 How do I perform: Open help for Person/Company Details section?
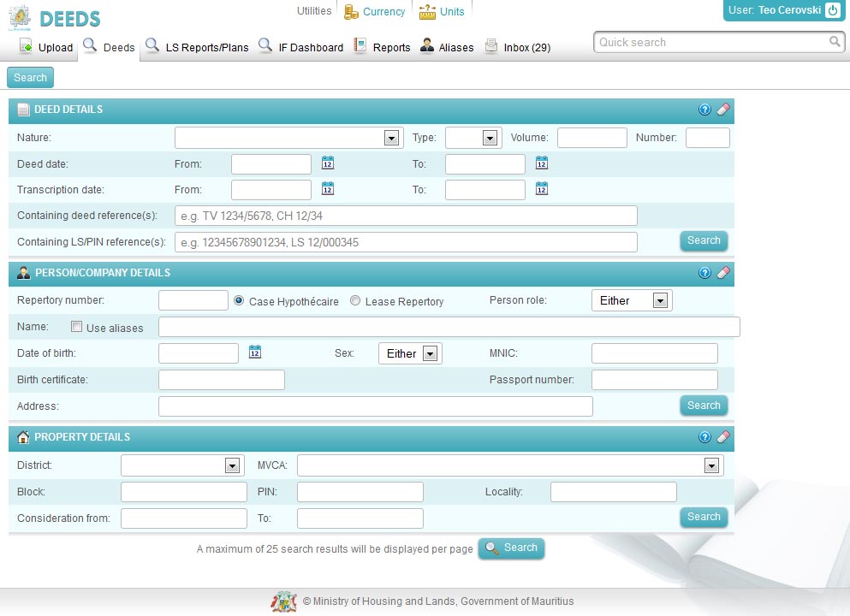(704, 273)
